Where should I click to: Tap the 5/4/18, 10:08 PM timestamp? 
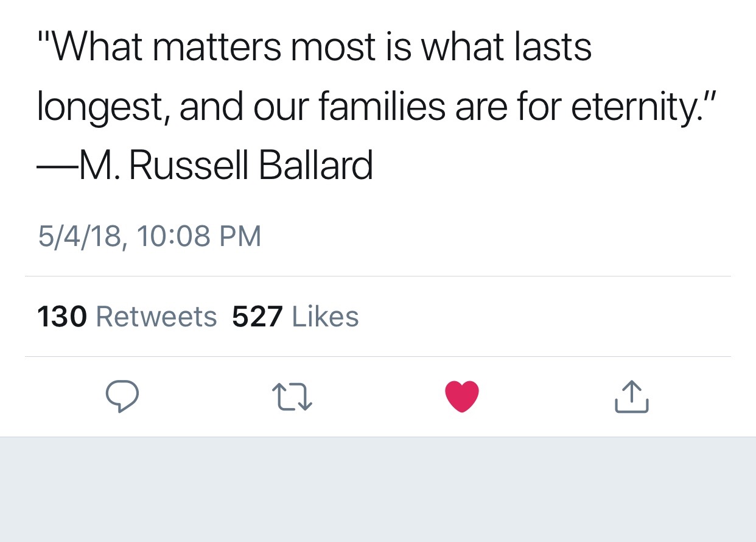pos(149,236)
